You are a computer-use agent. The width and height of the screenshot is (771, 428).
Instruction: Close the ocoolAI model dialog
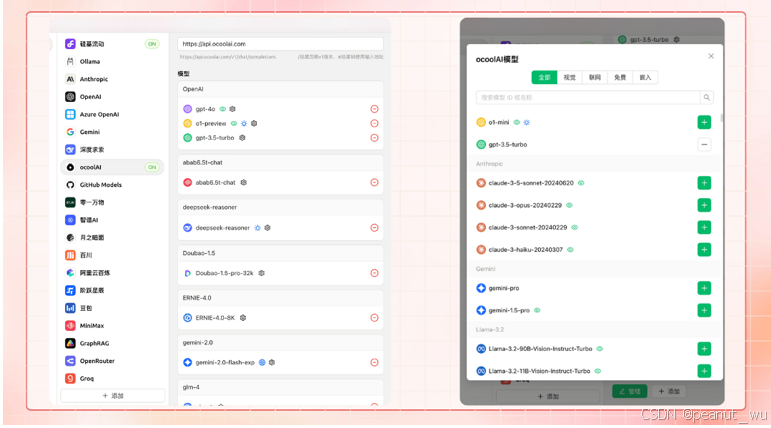coord(711,56)
